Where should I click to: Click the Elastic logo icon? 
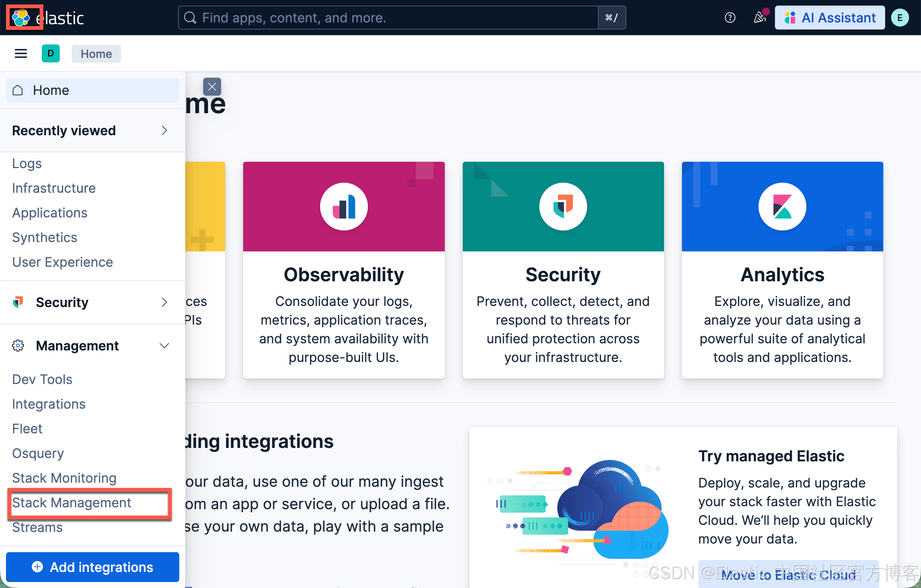click(21, 18)
